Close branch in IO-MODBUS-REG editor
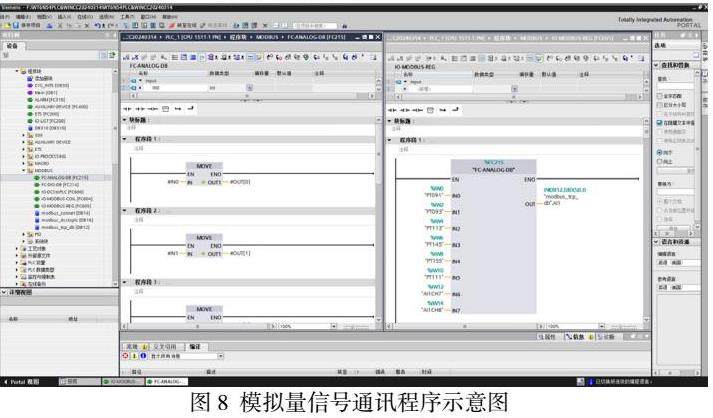The image size is (713, 418). 455,110
